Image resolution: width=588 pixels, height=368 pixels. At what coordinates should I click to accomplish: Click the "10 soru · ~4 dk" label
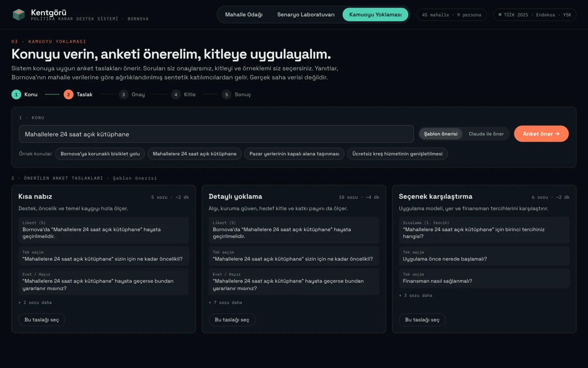[359, 197]
